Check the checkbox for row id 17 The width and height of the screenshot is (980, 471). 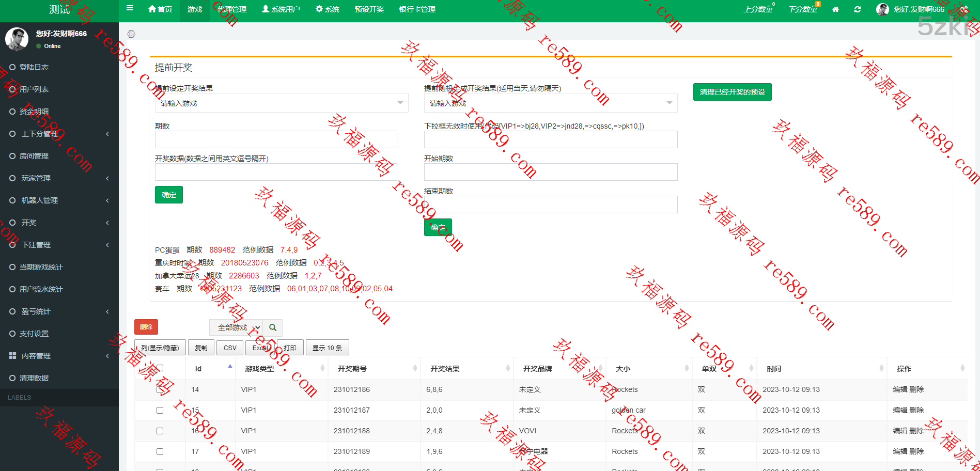coord(160,451)
